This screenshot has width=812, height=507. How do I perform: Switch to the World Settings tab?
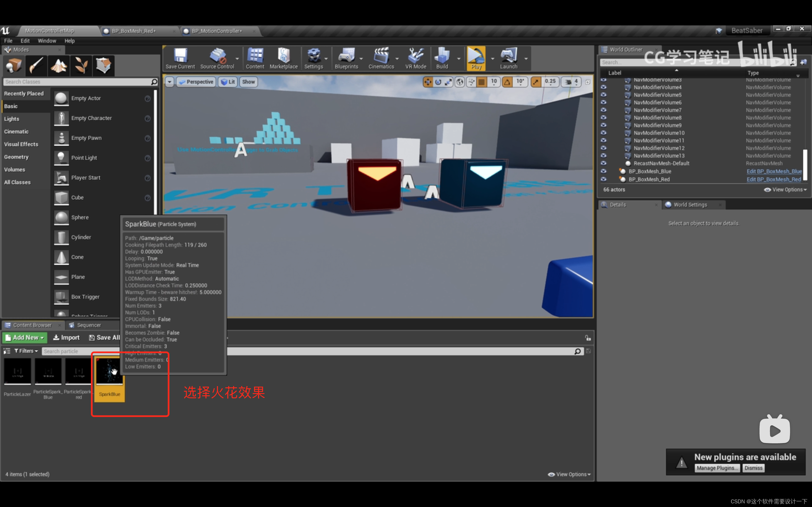690,204
